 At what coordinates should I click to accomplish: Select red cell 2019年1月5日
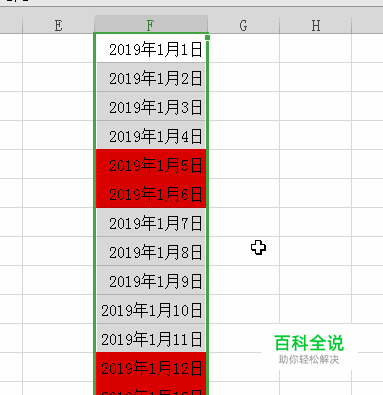[151, 164]
